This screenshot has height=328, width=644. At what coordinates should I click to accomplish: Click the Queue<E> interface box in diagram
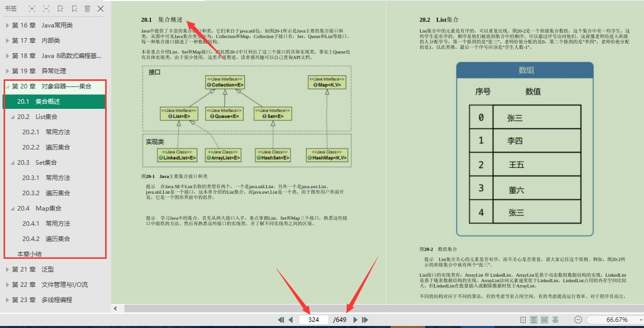223,113
